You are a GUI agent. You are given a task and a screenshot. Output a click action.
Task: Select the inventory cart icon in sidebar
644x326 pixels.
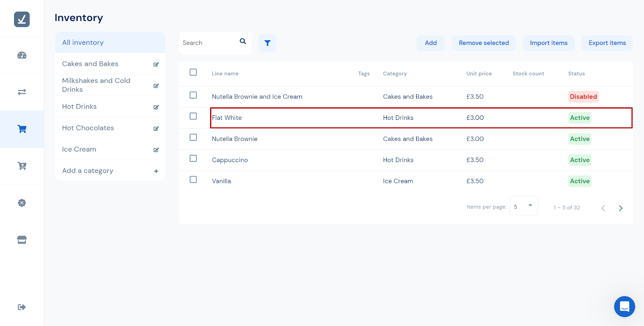point(22,129)
